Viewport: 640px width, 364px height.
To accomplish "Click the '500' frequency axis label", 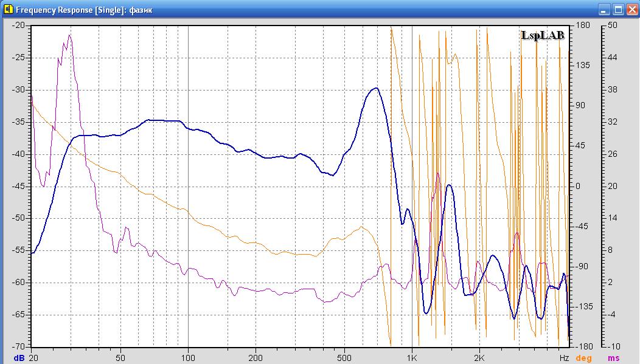I will point(344,359).
